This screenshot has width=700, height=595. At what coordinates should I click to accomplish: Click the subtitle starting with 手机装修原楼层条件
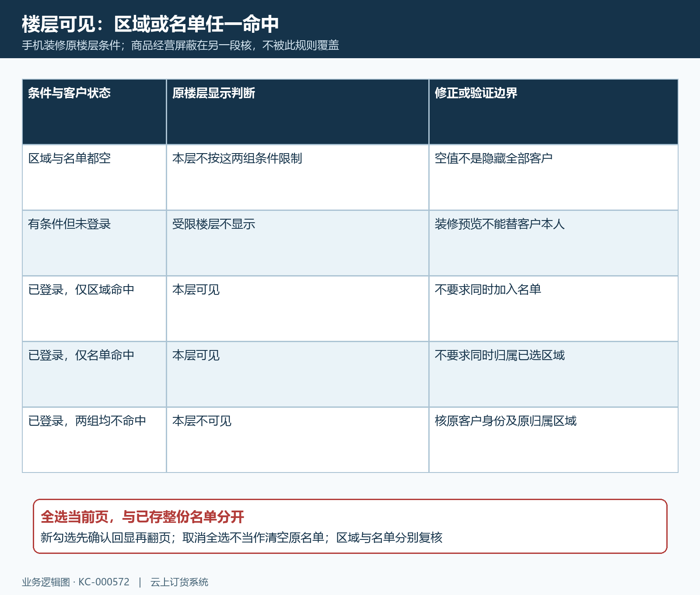point(180,45)
